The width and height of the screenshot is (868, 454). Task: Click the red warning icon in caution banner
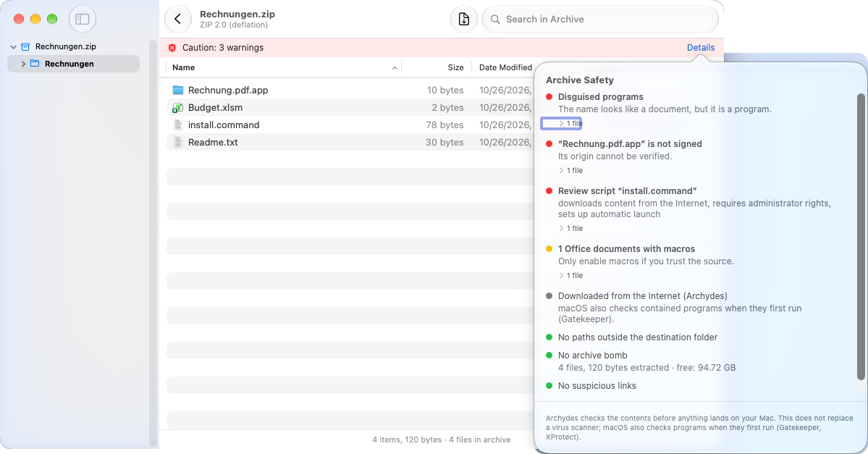click(x=172, y=49)
